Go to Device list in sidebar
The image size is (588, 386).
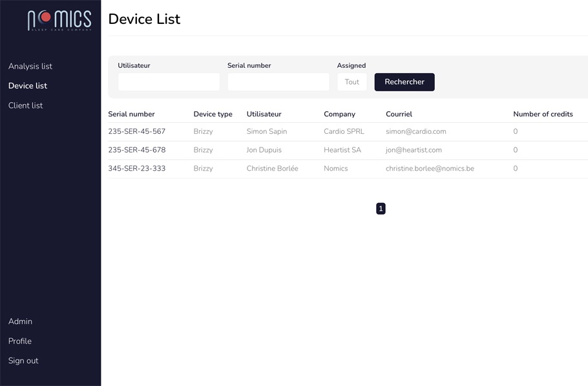tap(28, 85)
